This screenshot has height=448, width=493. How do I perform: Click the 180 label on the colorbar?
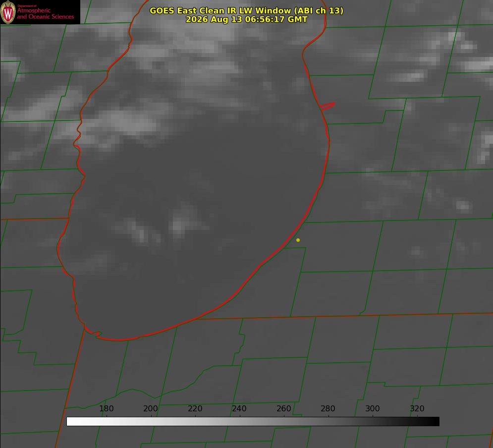pos(106,408)
